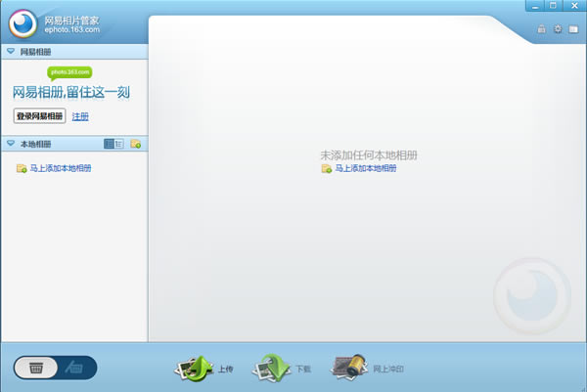
Task: Click the film-roll online print icon
Action: pos(349,368)
